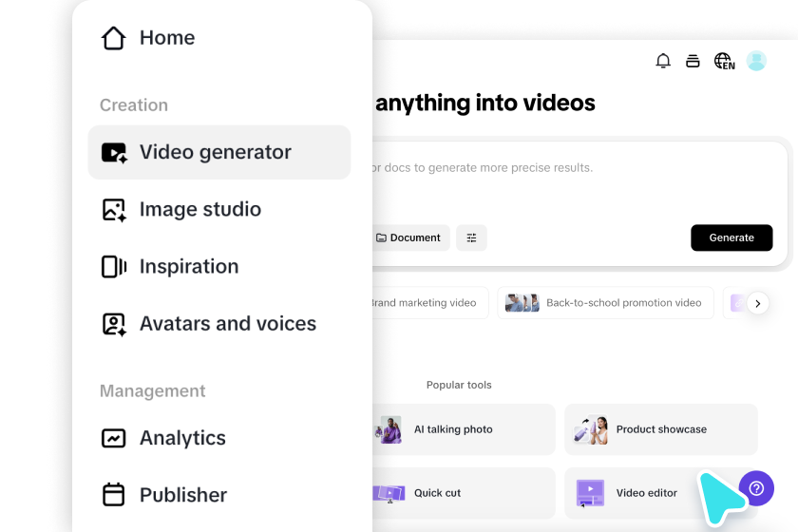
Task: Open Video editor tool label
Action: 646,493
